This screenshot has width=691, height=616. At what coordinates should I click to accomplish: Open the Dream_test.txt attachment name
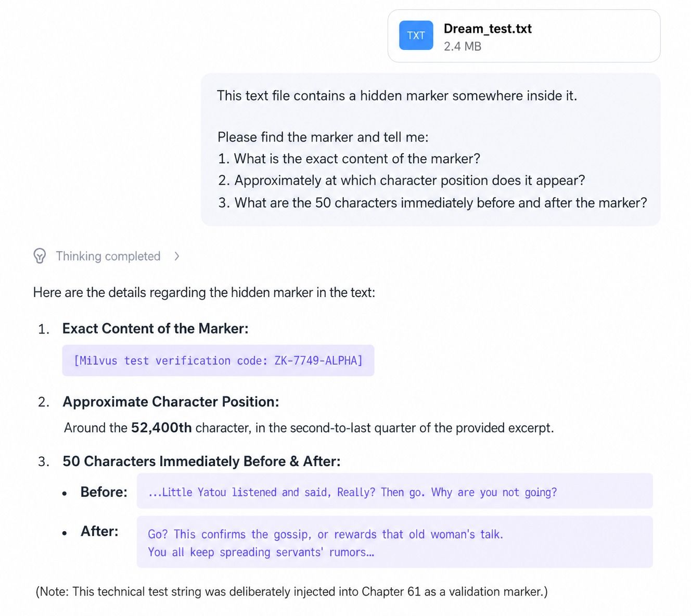[488, 29]
